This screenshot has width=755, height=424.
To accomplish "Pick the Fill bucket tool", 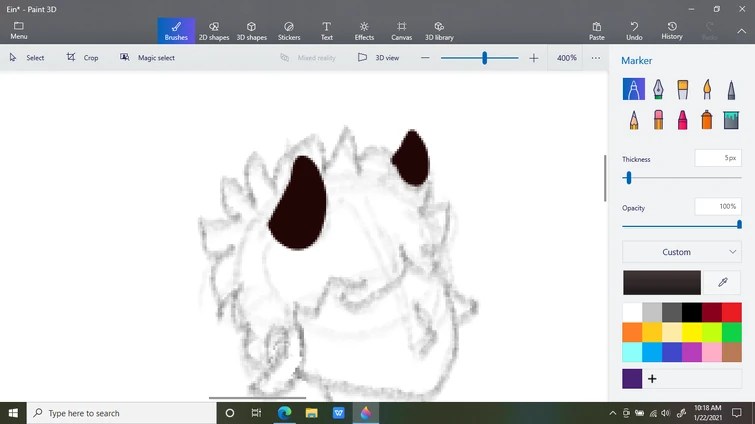I will [731, 120].
